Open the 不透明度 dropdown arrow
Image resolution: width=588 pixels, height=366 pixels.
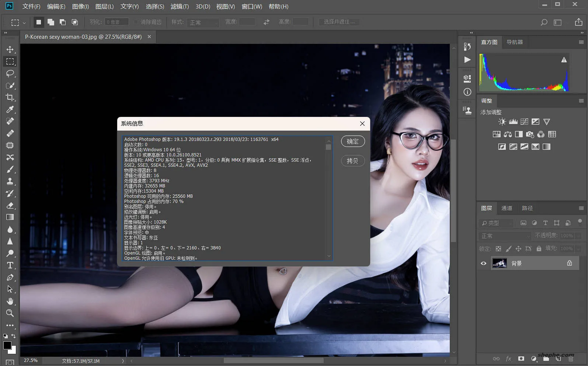578,236
